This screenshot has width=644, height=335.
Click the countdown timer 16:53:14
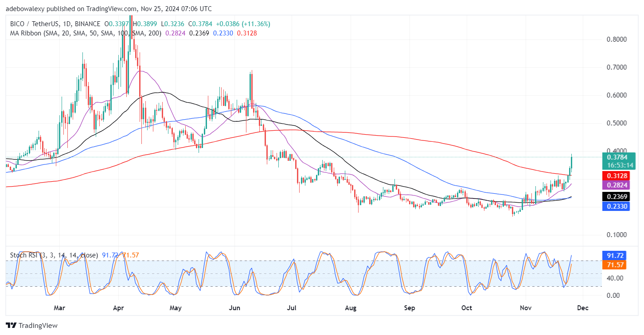[x=620, y=165]
